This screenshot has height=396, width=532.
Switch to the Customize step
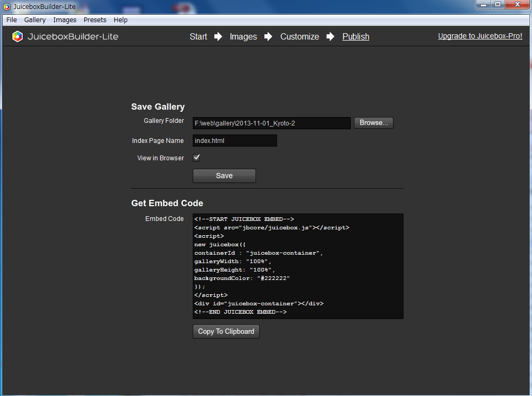click(299, 36)
